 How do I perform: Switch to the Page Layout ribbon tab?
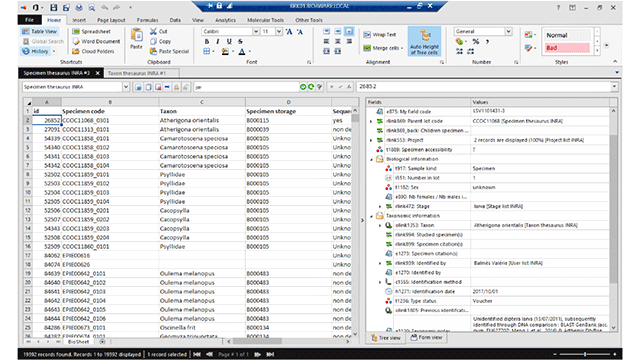pyautogui.click(x=111, y=20)
